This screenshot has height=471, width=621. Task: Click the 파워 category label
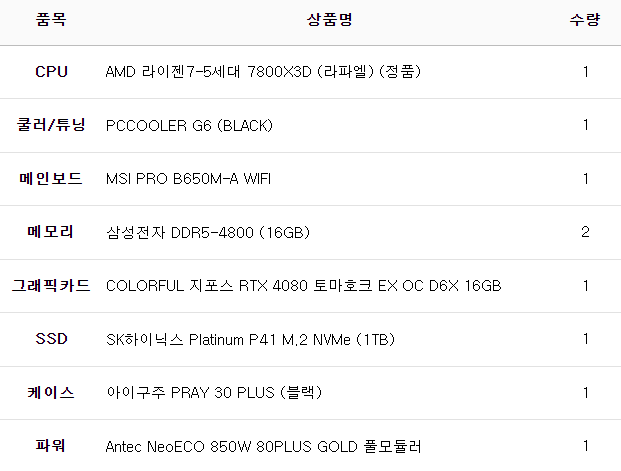51,446
